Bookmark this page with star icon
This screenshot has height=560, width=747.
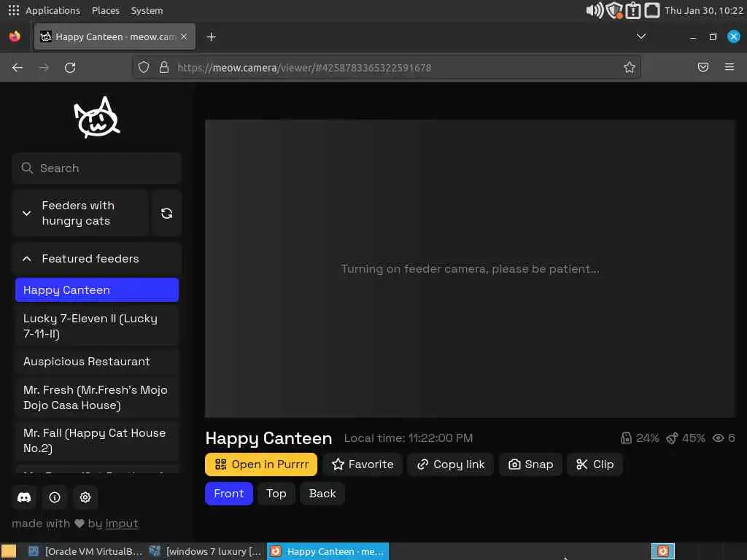tap(630, 68)
